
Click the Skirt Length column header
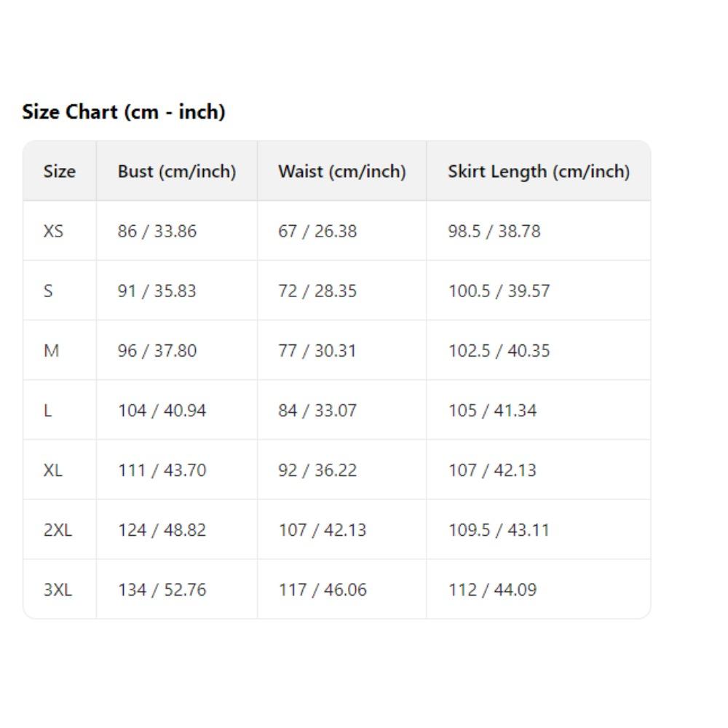point(539,172)
